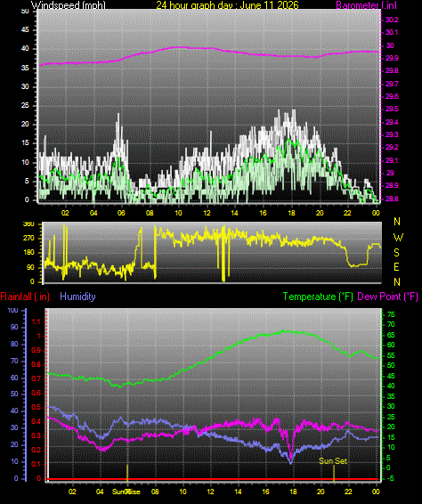The width and height of the screenshot is (422, 504).
Task: Click the '29.5' barometer axis value
Action: tap(392, 109)
